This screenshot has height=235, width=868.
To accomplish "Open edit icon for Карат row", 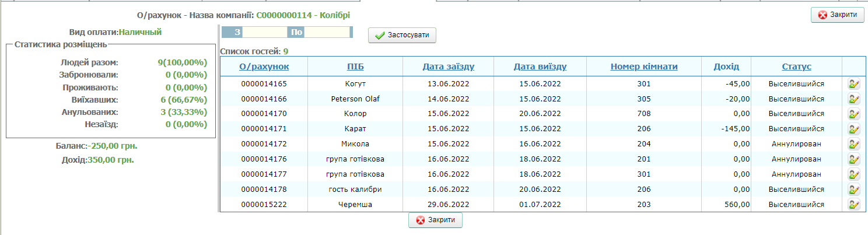I will coord(854,129).
